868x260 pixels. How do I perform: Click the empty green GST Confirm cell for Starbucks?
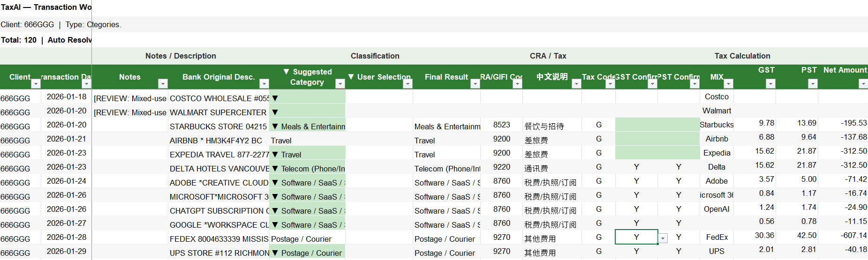pyautogui.click(x=636, y=125)
